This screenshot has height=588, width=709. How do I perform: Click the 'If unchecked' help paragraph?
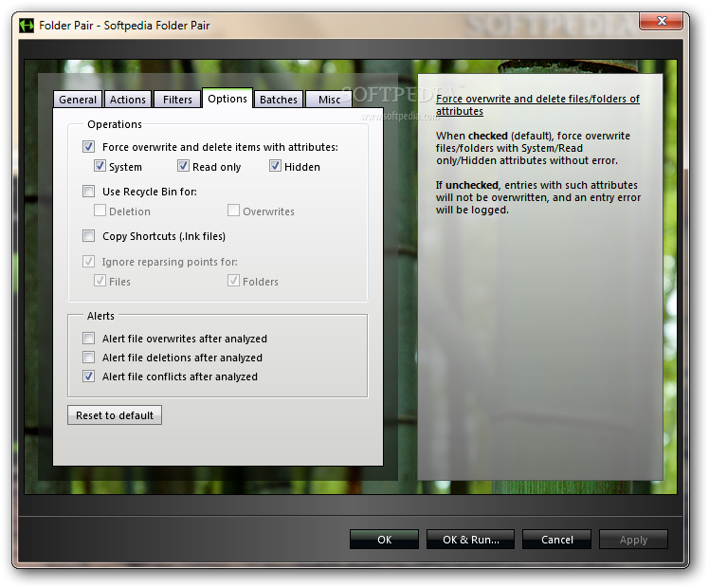click(538, 197)
